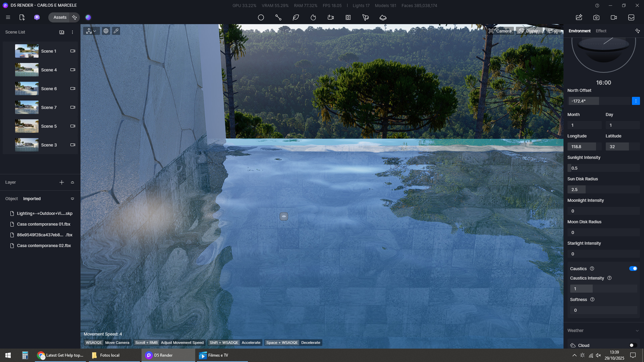Viewport: 644px width, 362px height.
Task: Click the Assets button
Action: pos(60,17)
